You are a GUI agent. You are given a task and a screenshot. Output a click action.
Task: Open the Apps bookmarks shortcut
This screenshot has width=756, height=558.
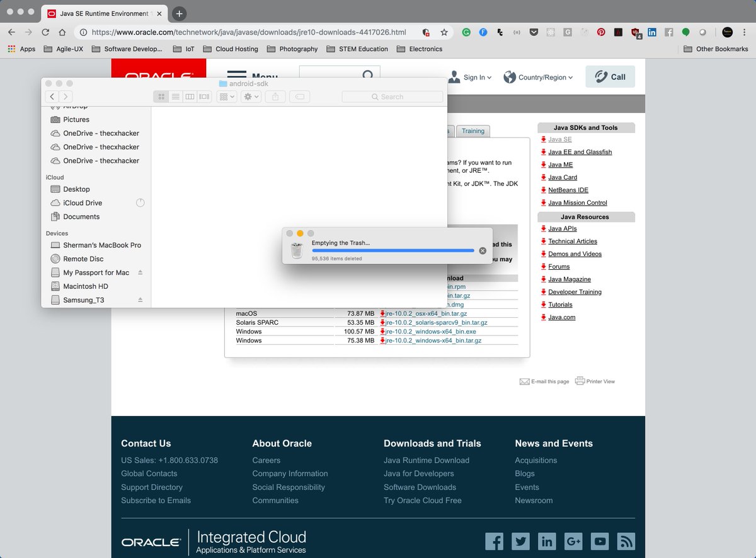[x=21, y=49]
